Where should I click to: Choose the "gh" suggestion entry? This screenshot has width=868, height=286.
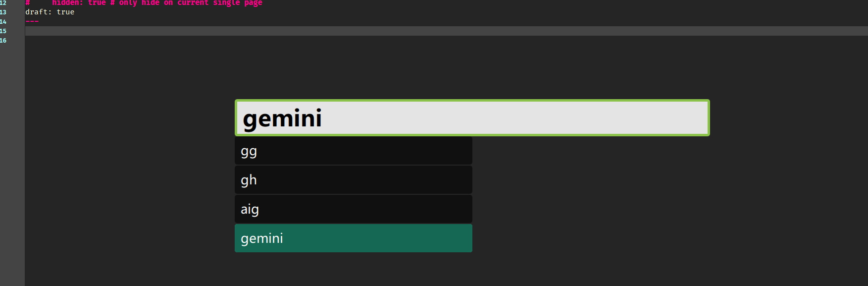coord(353,180)
